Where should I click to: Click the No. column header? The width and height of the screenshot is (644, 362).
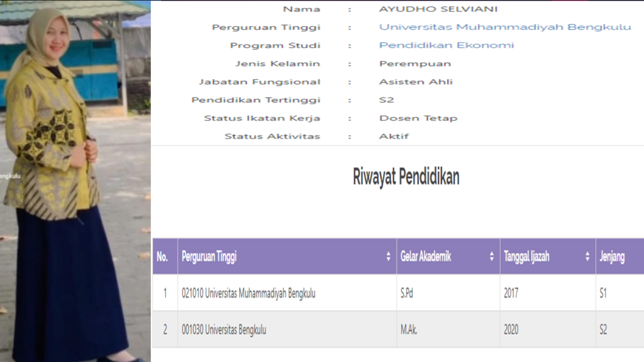click(163, 257)
